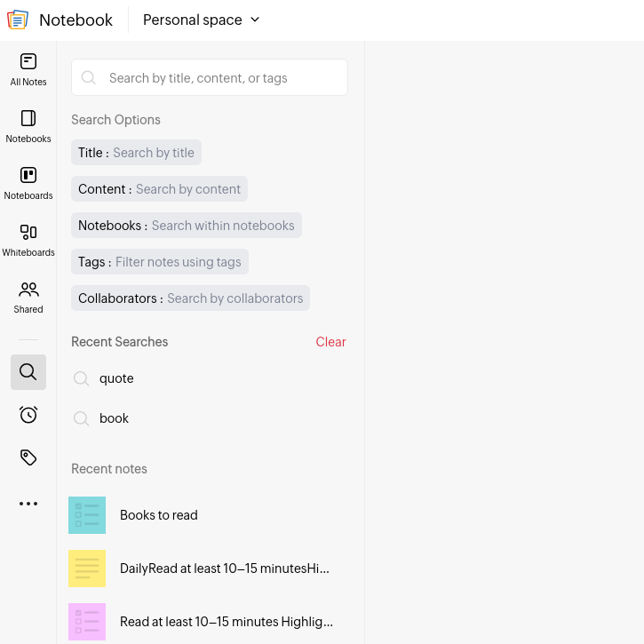Show more options via three-dots icon
The image size is (644, 644).
point(28,504)
